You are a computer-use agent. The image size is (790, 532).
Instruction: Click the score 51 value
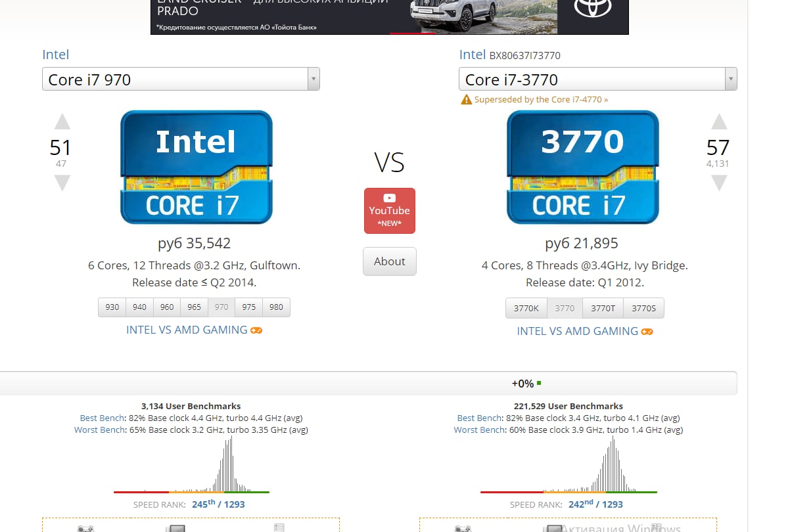60,148
